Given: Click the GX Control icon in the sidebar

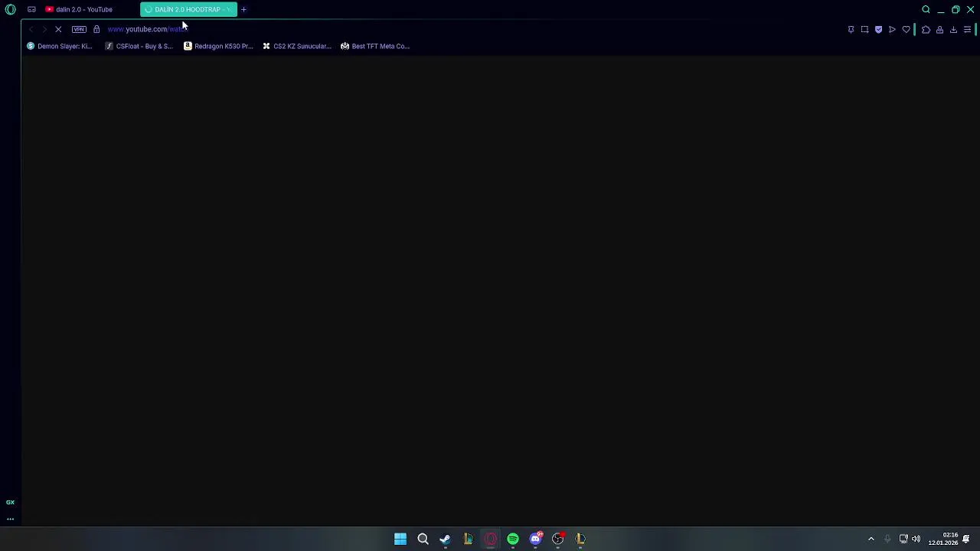Looking at the screenshot, I should point(10,502).
